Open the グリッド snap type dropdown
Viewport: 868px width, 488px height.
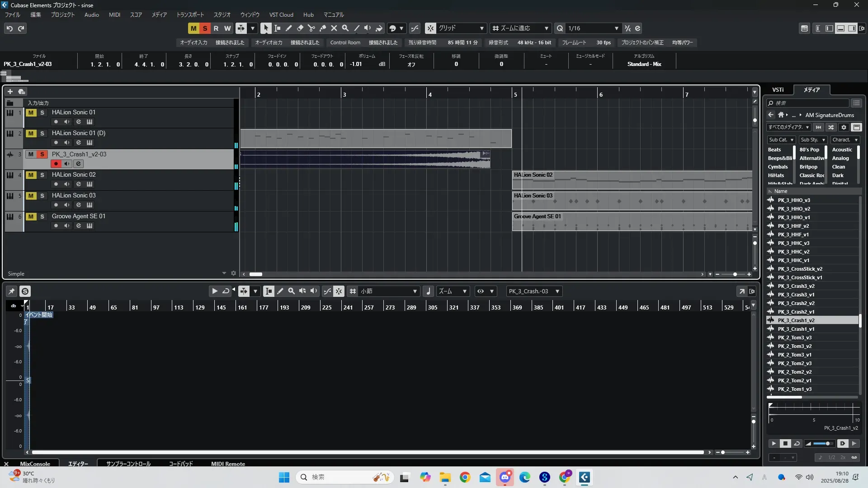482,28
